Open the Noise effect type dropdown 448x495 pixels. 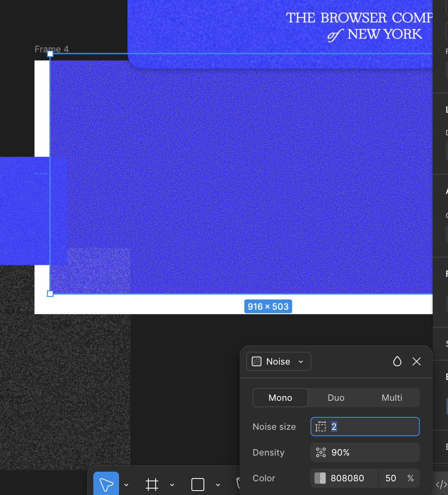(x=278, y=361)
